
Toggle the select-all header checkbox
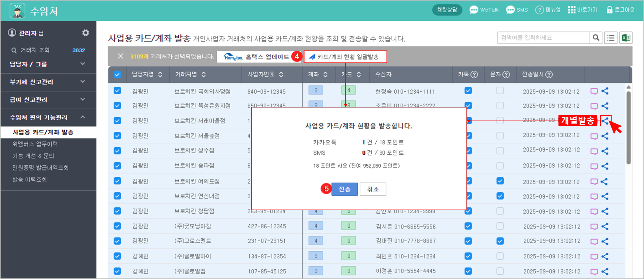[x=117, y=74]
